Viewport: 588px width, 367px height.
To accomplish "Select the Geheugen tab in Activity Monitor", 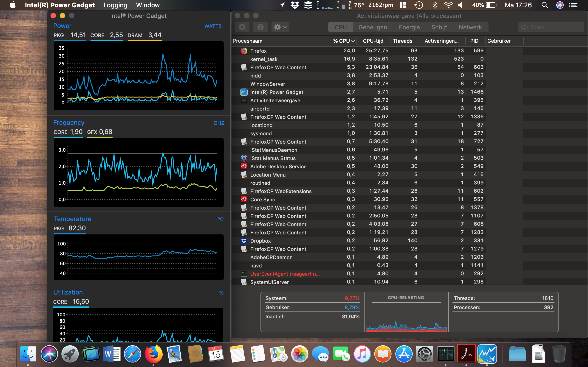I will pos(372,27).
